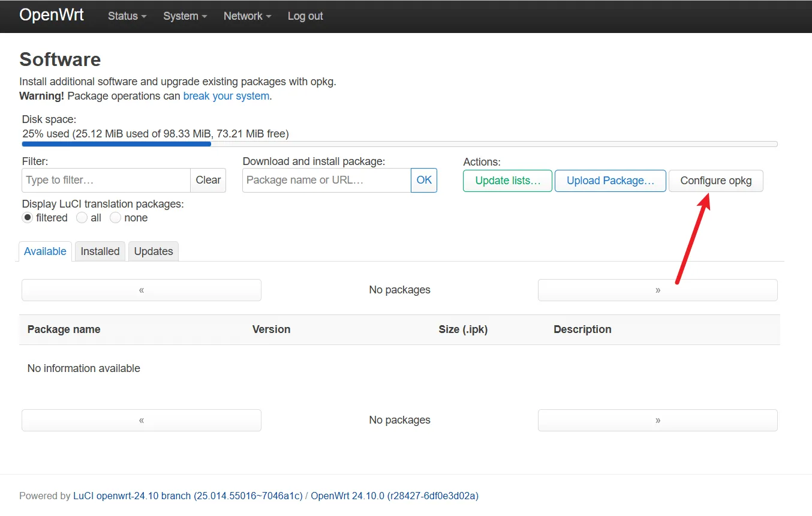Click the Update lists button
This screenshot has height=516, width=812.
(507, 181)
